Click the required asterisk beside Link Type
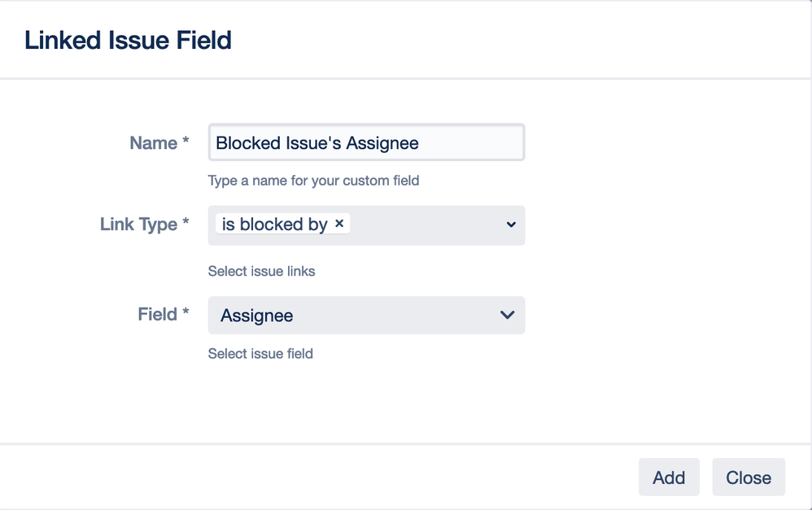The height and width of the screenshot is (510, 812). [x=186, y=224]
